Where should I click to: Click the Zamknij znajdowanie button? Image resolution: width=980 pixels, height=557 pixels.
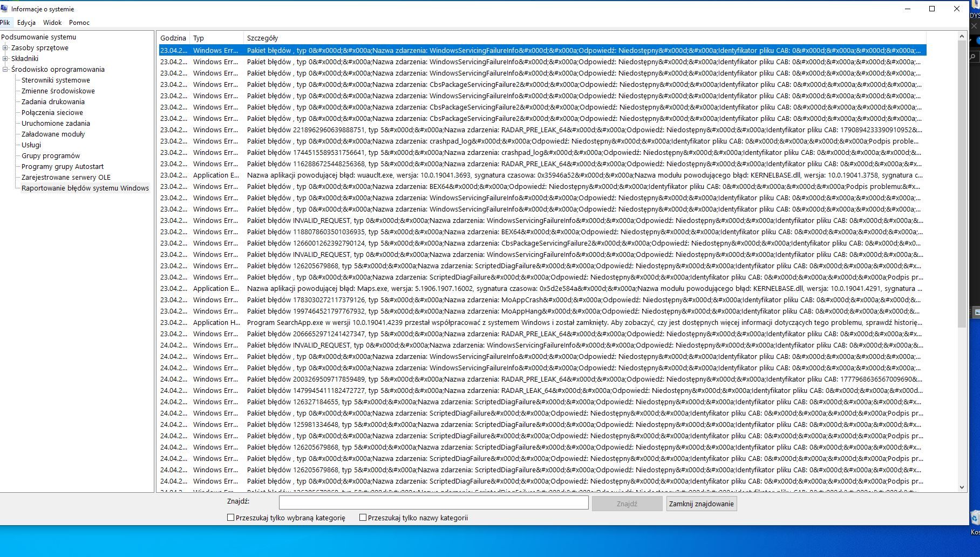point(701,504)
